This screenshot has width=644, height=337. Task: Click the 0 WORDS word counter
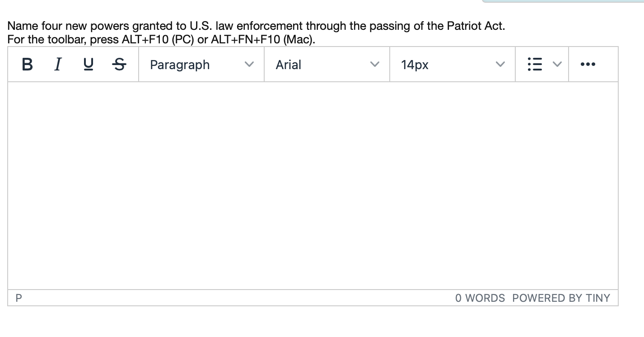480,298
